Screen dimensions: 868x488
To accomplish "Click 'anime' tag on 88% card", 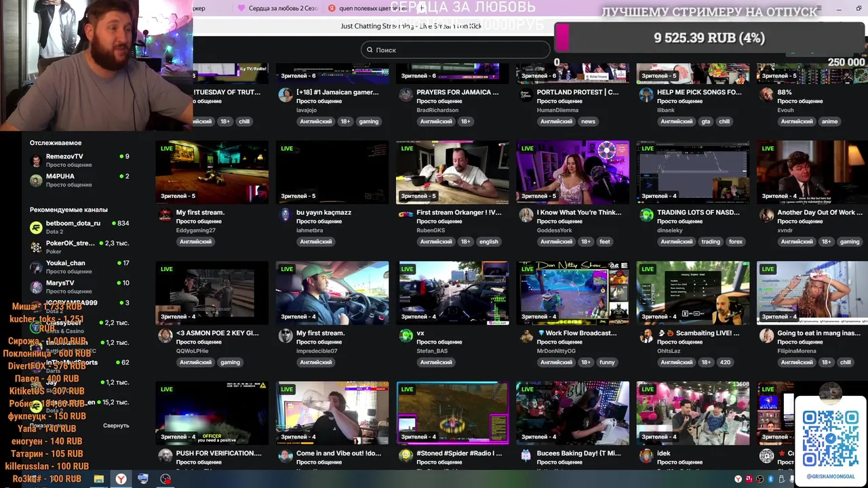I will point(829,121).
